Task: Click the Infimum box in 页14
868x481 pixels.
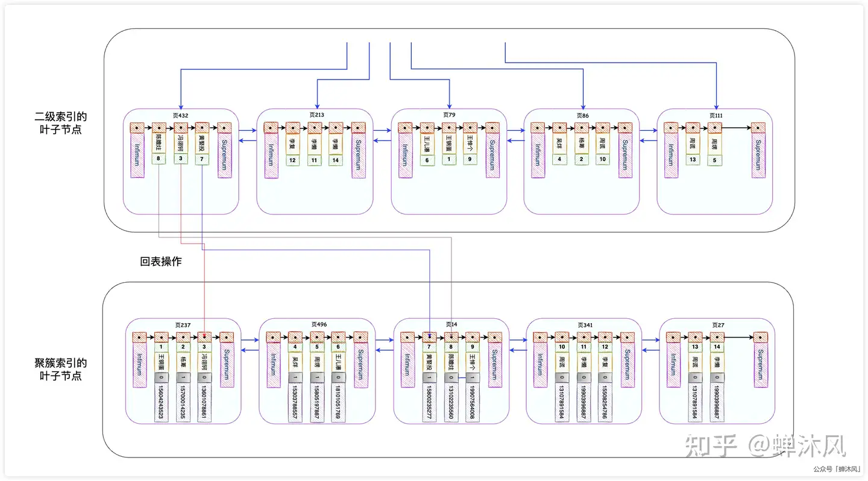Action: 408,365
